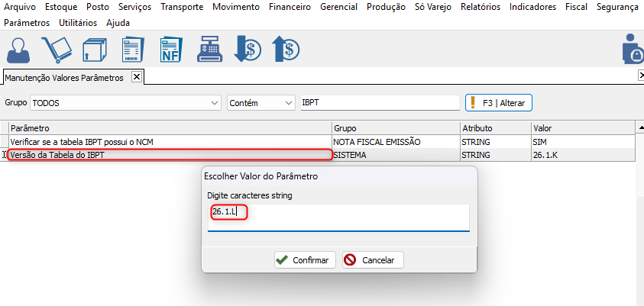Open the Financeiro menu
This screenshot has height=306, width=644.
290,7
